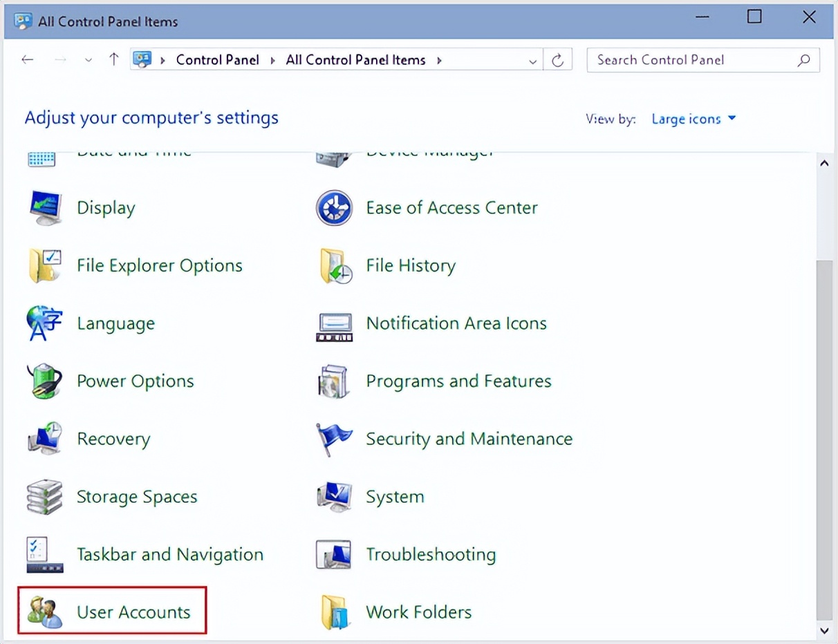Expand the recent locations chevron
The image size is (838, 644).
[88, 60]
